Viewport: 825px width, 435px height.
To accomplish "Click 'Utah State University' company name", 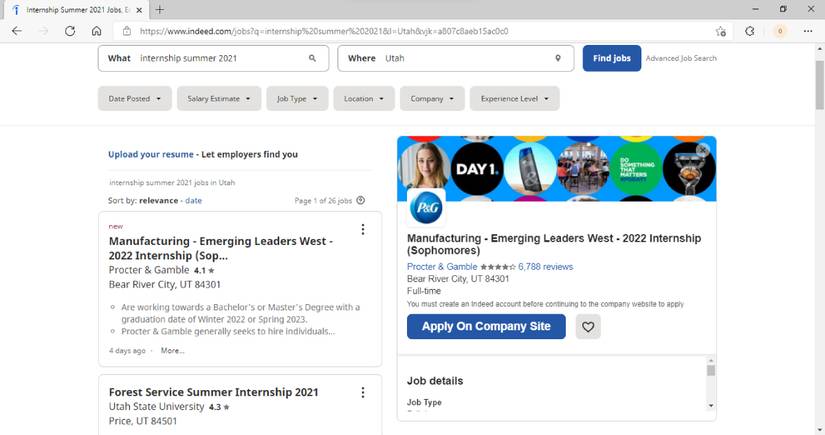I will pyautogui.click(x=156, y=407).
